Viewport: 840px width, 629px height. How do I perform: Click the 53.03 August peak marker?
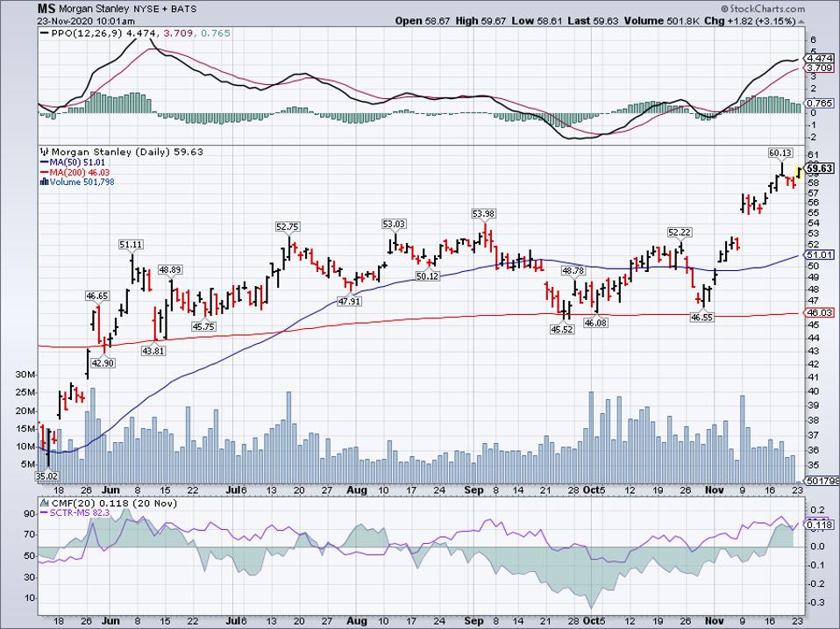[x=394, y=224]
